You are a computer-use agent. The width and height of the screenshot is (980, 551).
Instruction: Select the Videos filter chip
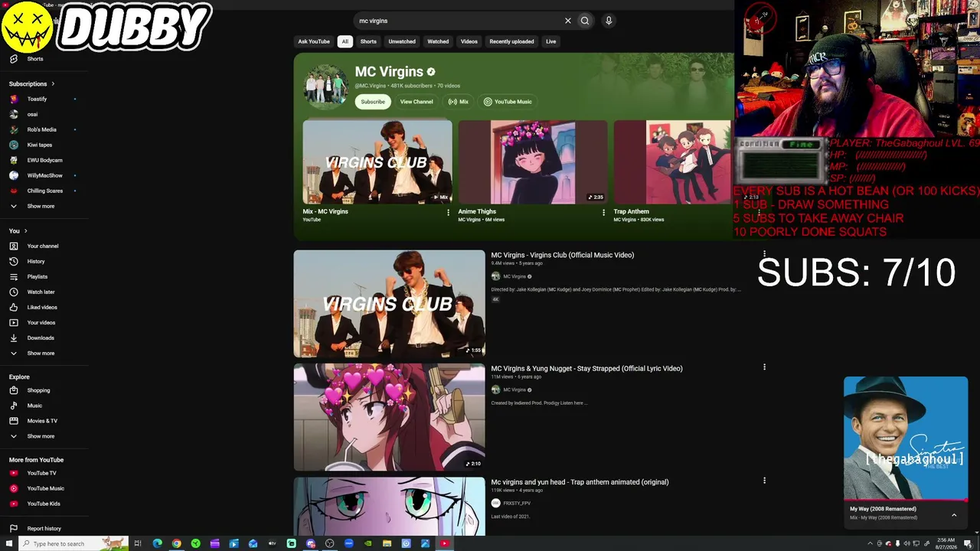tap(469, 41)
